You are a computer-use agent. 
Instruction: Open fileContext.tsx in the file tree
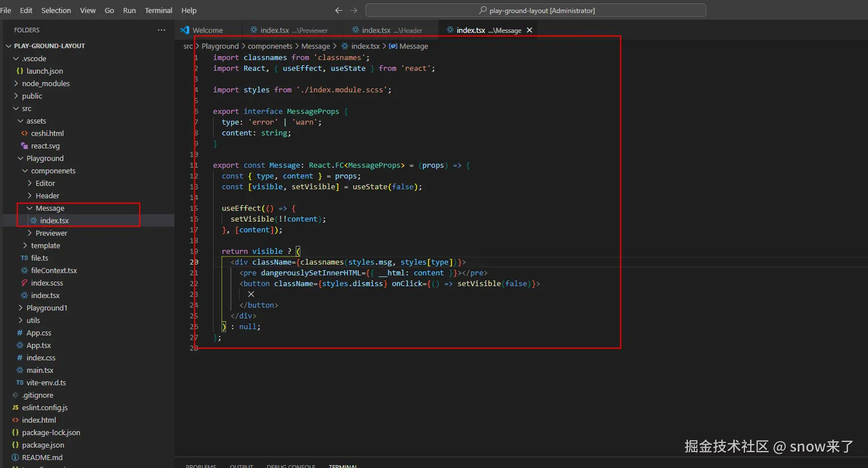pyautogui.click(x=54, y=270)
